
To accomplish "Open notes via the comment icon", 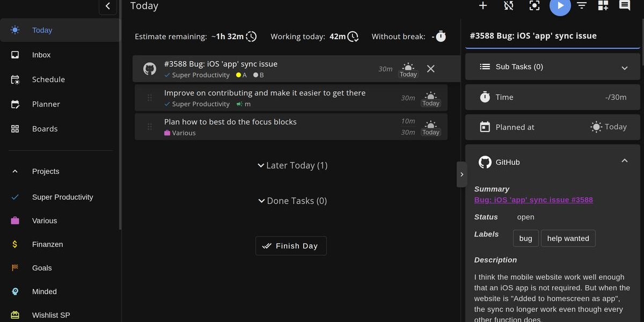I will 625,5.
